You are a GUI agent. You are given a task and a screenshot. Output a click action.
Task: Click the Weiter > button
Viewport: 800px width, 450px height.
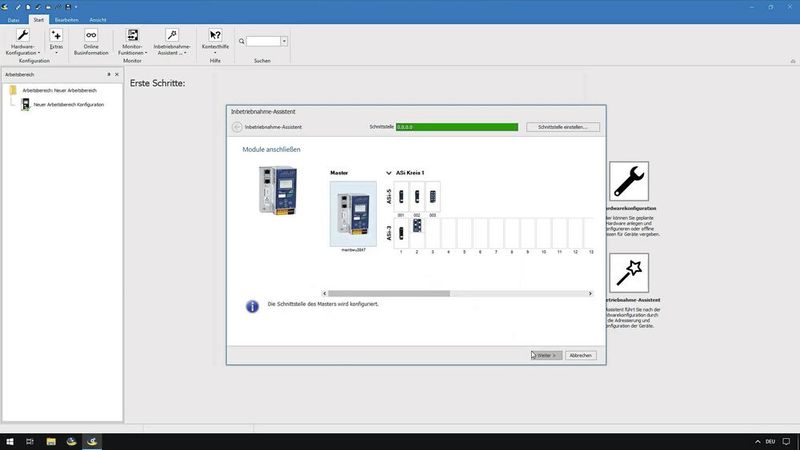click(x=546, y=355)
